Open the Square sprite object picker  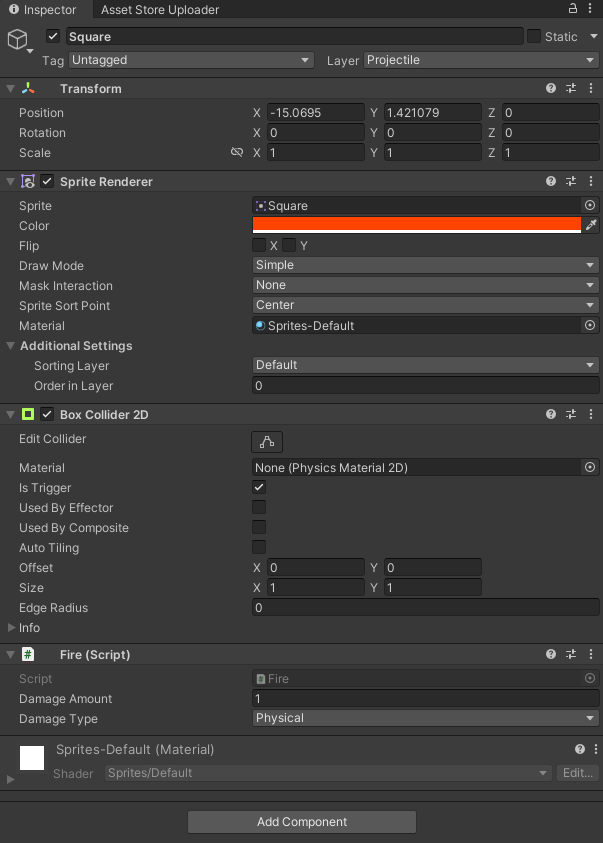pos(590,205)
